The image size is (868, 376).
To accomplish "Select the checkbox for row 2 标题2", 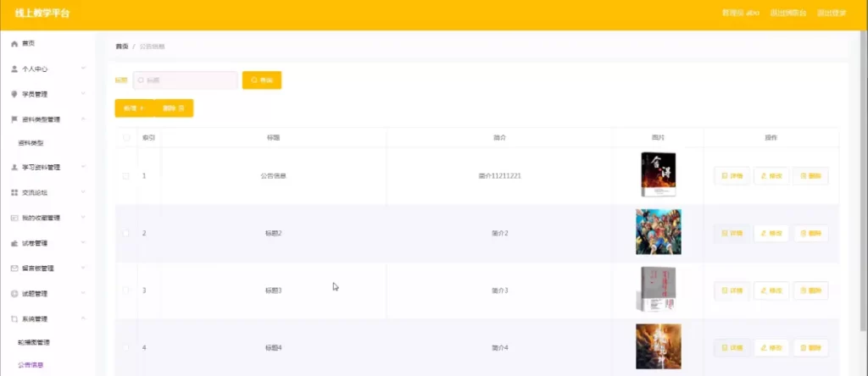I will pos(126,233).
